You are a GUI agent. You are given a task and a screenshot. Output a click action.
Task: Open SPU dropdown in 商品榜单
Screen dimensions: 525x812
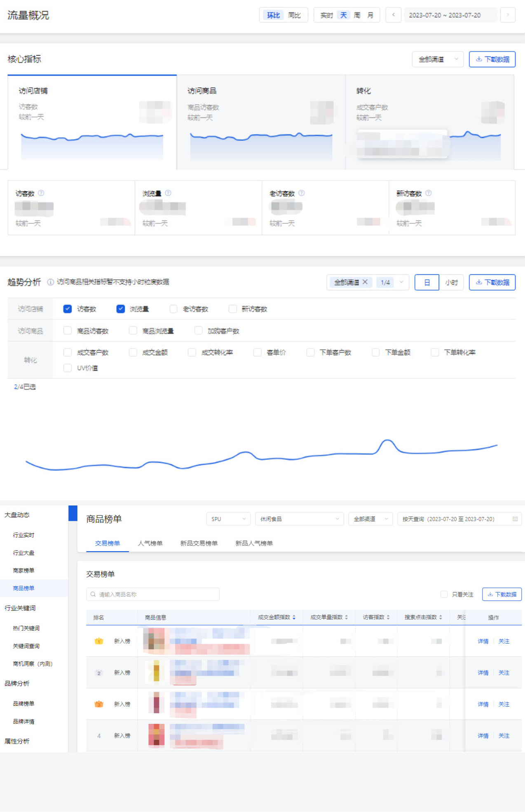click(228, 519)
